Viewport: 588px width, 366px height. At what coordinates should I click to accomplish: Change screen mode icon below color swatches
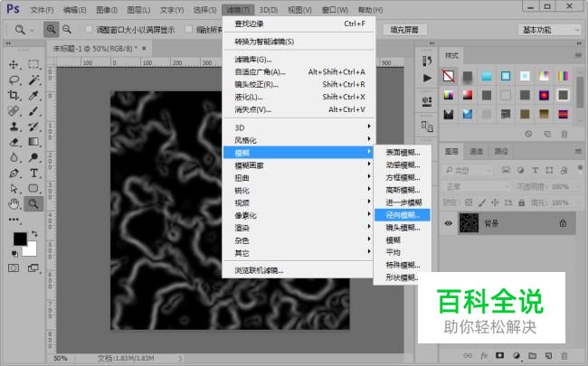(33, 267)
